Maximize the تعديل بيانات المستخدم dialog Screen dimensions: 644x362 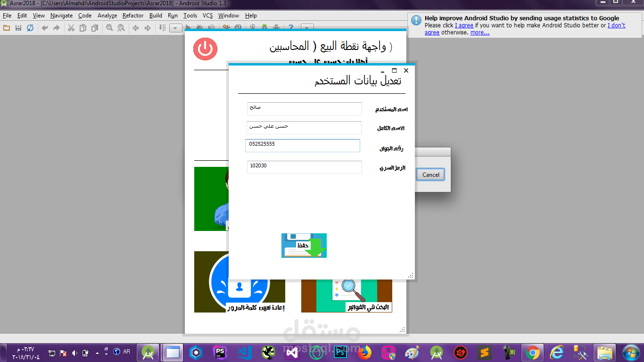tap(395, 70)
